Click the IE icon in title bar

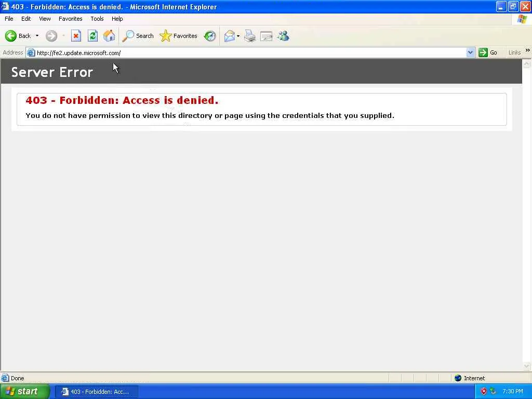(x=5, y=6)
